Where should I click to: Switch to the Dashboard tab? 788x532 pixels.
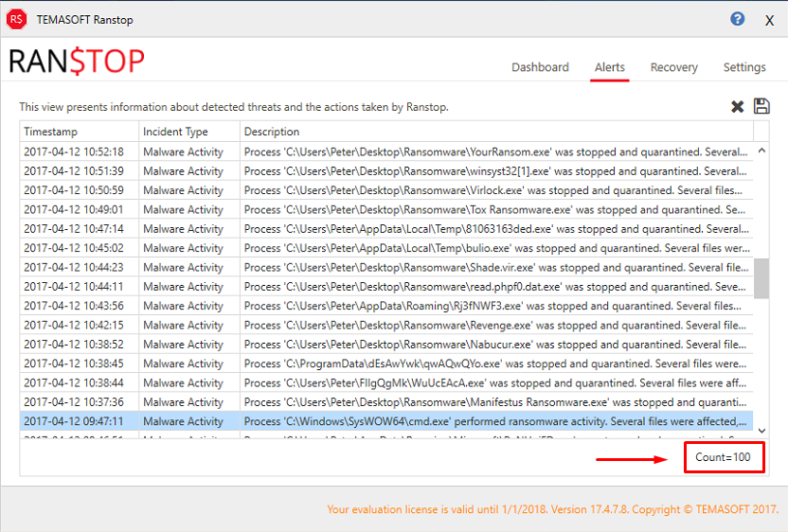click(540, 67)
